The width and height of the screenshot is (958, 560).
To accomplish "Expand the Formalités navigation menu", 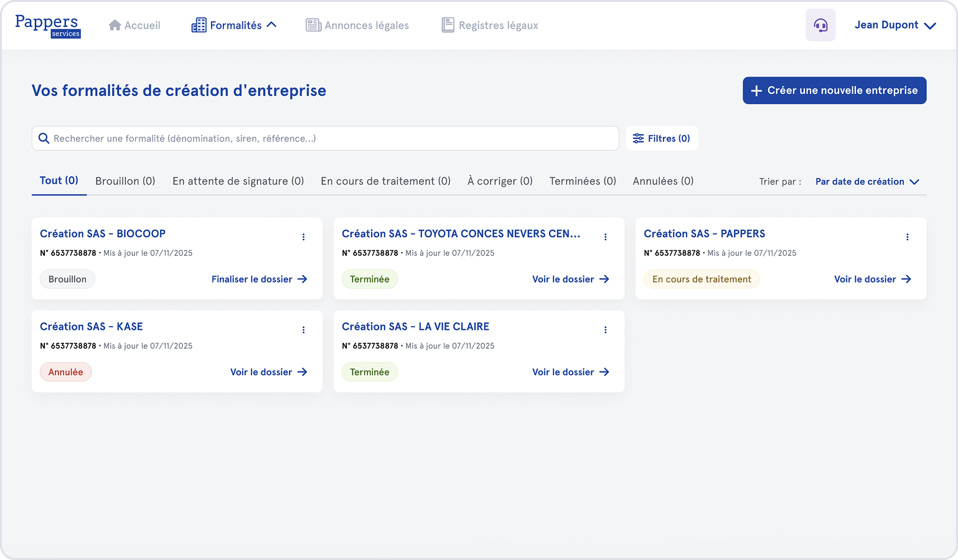I will click(234, 26).
